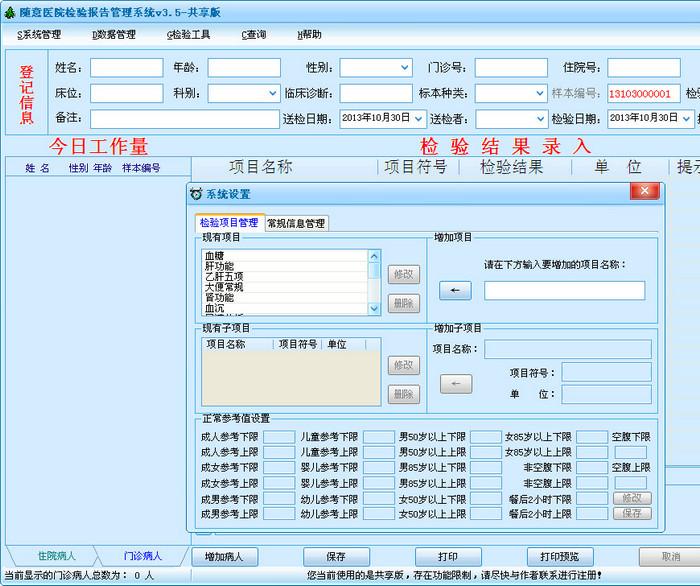Switch to 住院病人 tab
This screenshot has width=700, height=586.
(56, 556)
